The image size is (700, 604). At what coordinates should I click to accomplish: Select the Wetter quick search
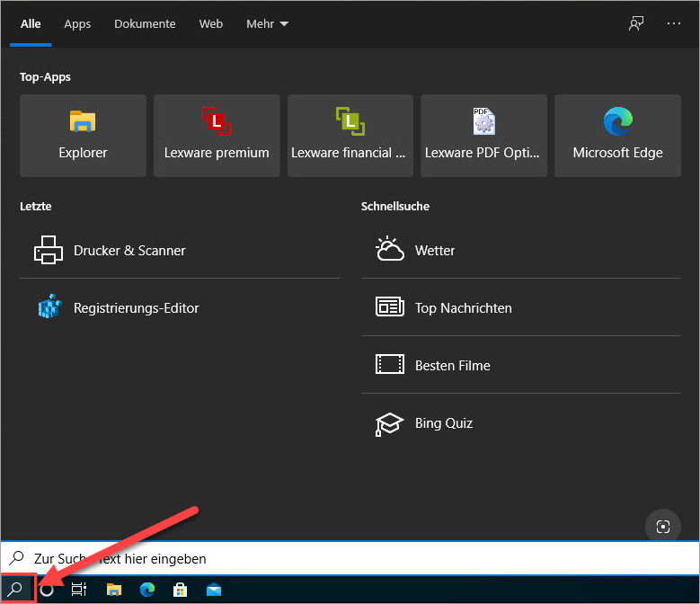[x=521, y=250]
